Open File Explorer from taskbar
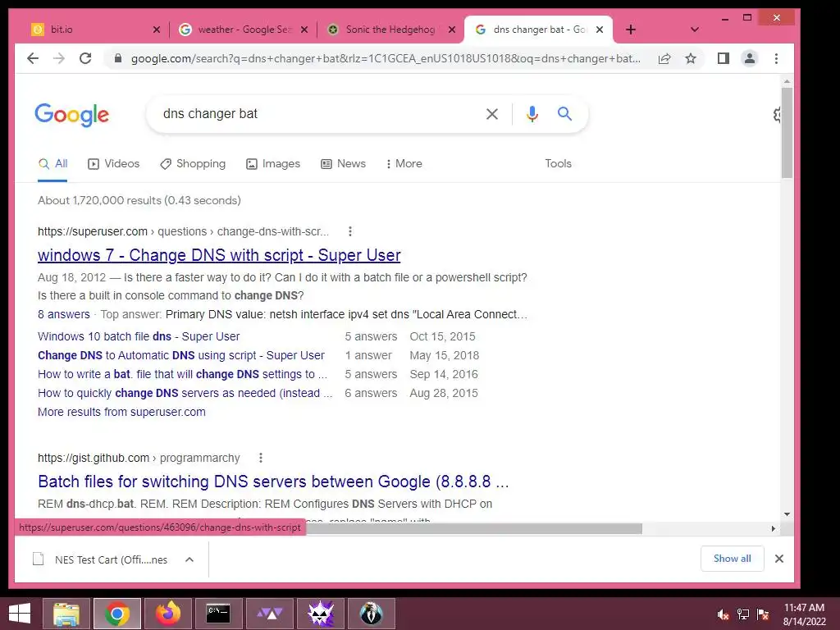 click(66, 614)
